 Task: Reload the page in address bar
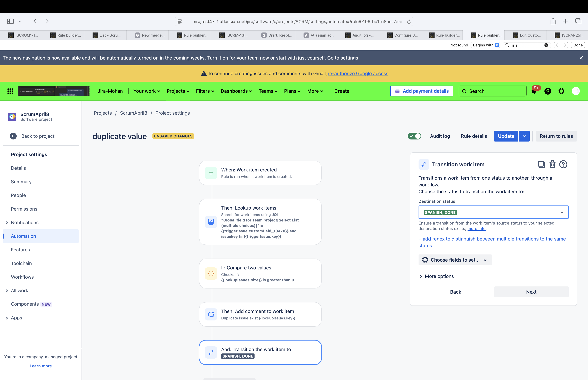point(409,21)
